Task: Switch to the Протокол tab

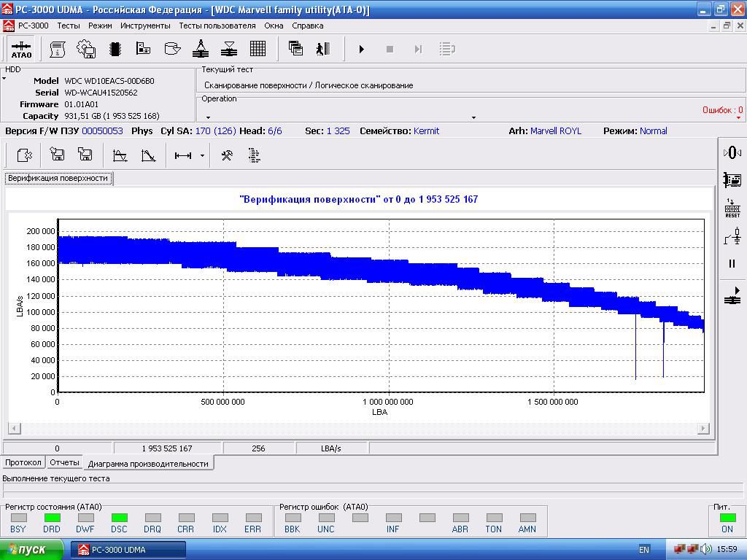Action: click(23, 463)
